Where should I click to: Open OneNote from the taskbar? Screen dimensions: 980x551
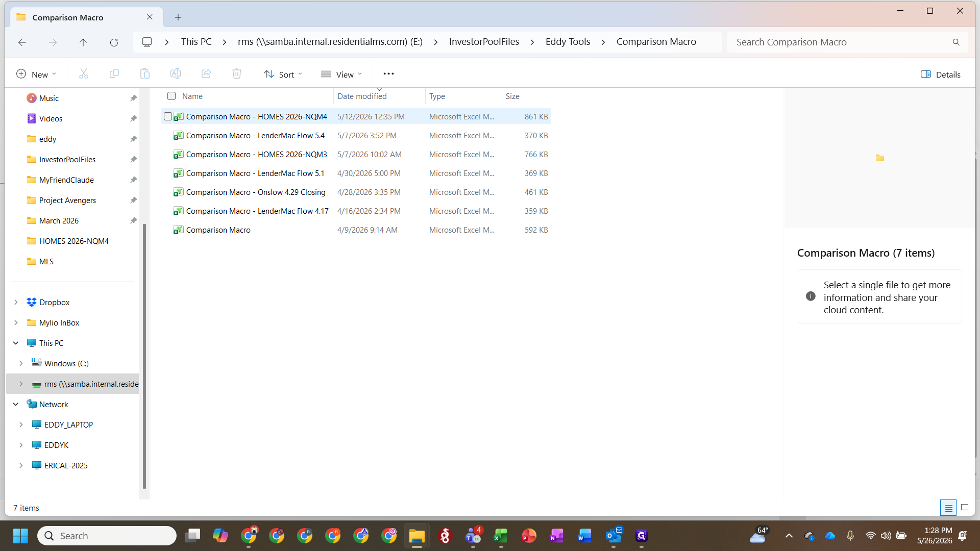pyautogui.click(x=557, y=536)
